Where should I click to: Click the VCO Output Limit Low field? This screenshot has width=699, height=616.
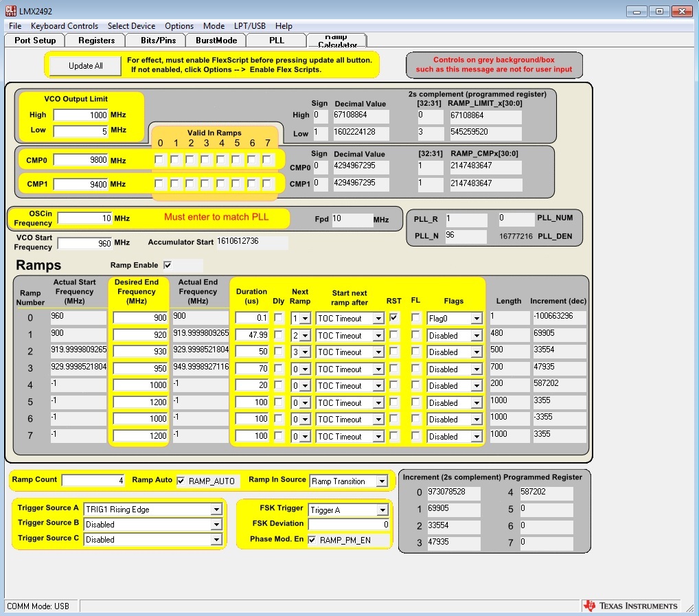coord(81,131)
